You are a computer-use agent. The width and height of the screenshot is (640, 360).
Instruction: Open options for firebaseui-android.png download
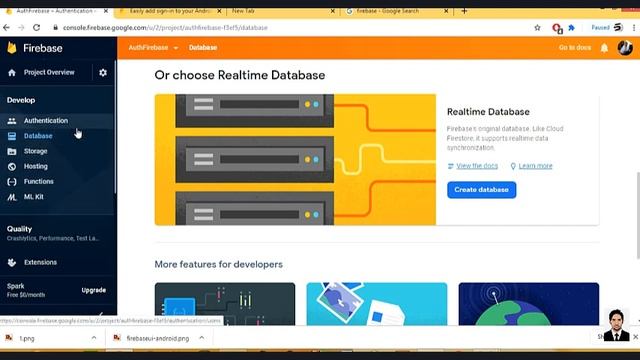[x=202, y=338]
